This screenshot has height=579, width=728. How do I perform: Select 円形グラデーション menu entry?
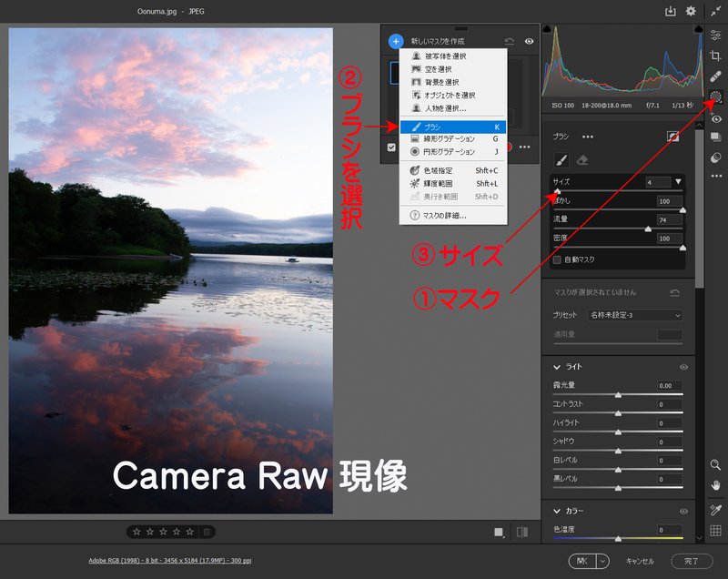pos(453,152)
